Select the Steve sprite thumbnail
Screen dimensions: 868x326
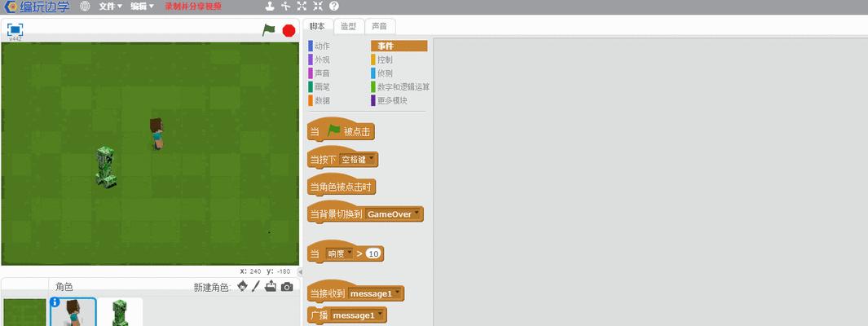pyautogui.click(x=73, y=312)
